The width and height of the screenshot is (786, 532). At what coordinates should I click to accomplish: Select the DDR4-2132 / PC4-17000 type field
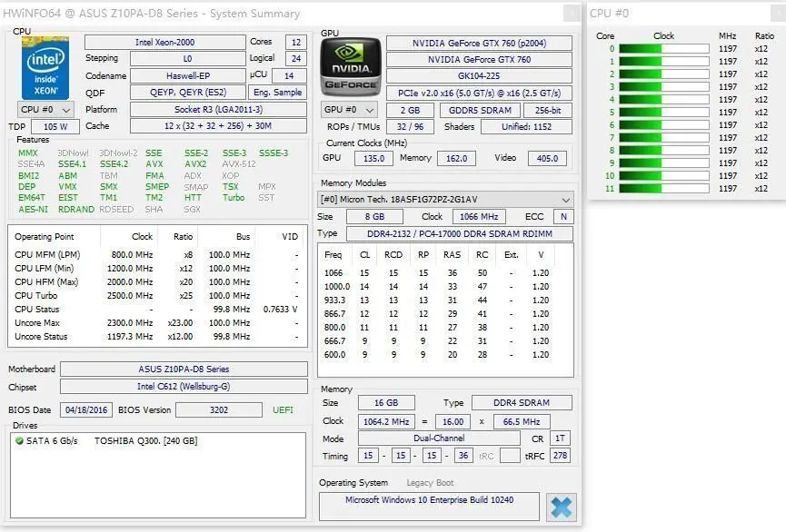point(460,234)
